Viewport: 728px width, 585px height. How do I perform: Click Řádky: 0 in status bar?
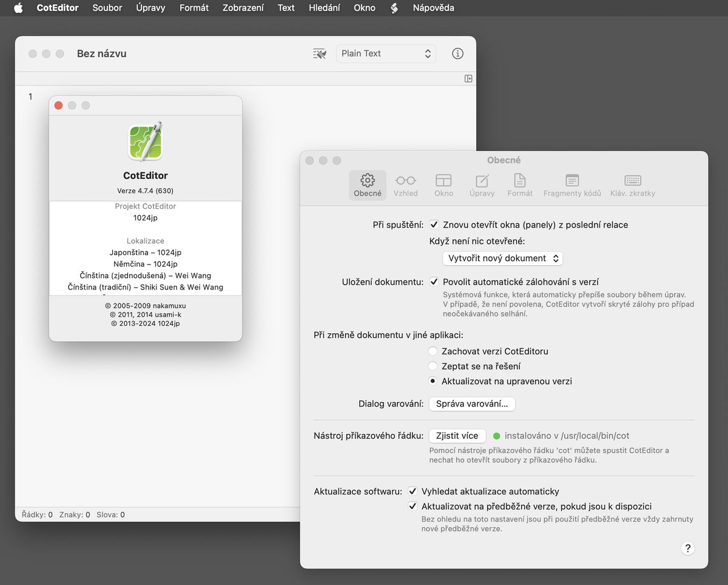pyautogui.click(x=37, y=515)
